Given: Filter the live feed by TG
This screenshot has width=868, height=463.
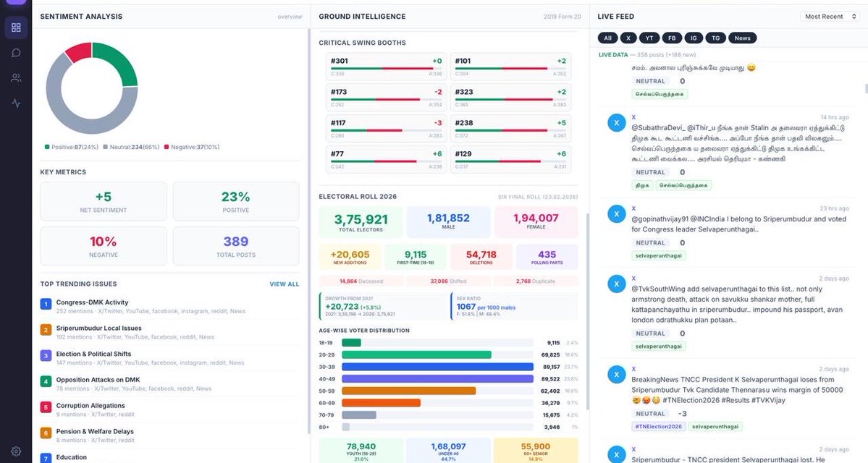Looking at the screenshot, I should [x=716, y=38].
